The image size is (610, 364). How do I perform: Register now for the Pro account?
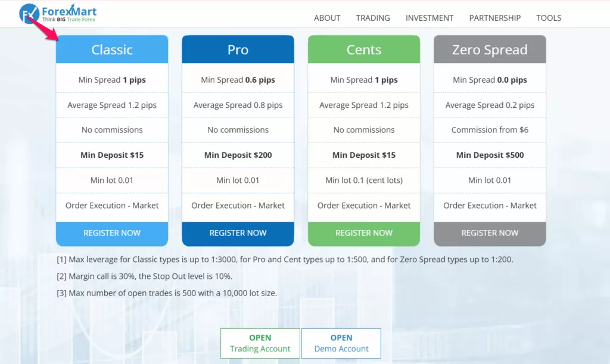[238, 234]
